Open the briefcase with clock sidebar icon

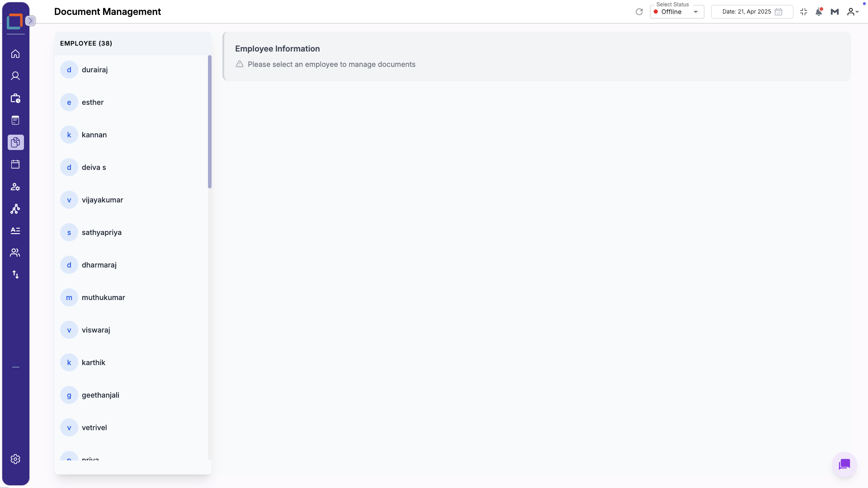coord(15,98)
